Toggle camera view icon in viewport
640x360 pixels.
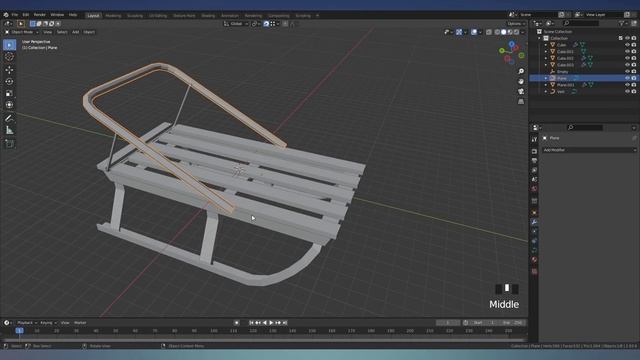(521, 91)
